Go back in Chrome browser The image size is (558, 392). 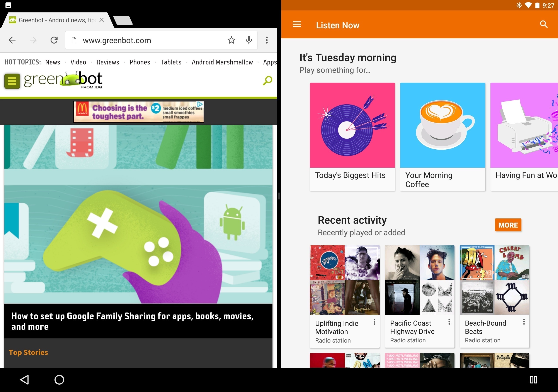click(12, 40)
